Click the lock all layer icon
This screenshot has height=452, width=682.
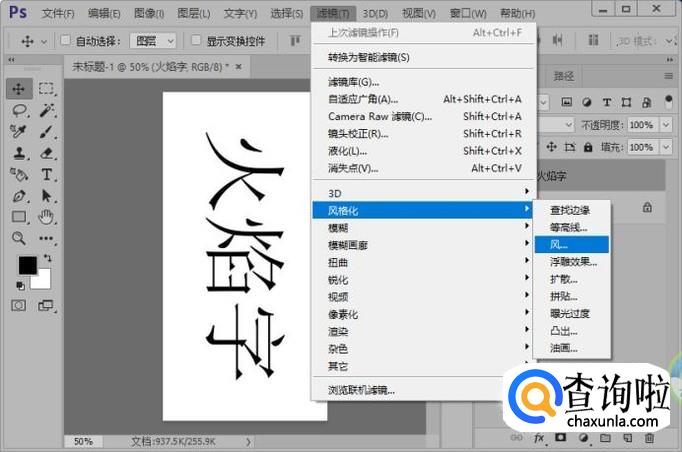[588, 147]
